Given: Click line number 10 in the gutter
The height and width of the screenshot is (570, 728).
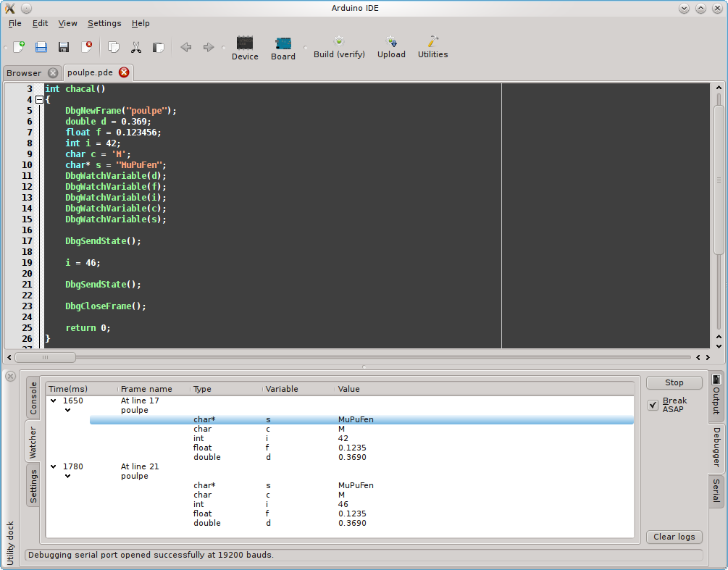Looking at the screenshot, I should [27, 165].
